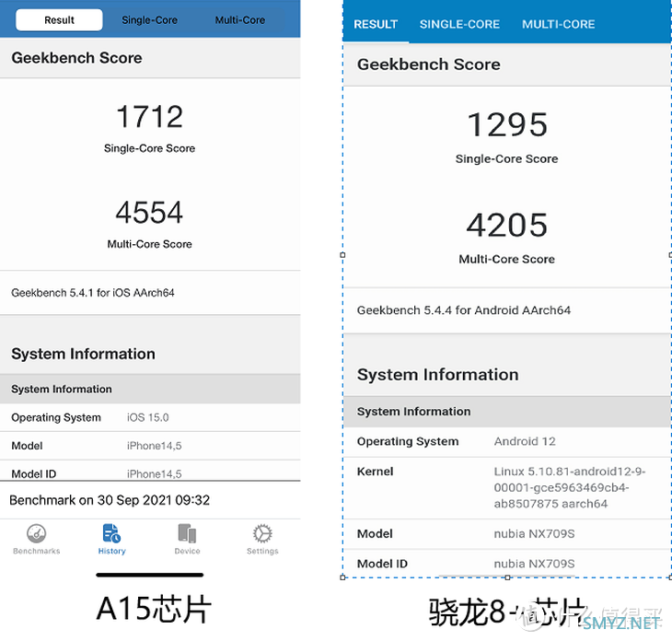672x641 pixels.
Task: Click the bottom-left selection handle of Android screenshot
Action: pos(342,577)
